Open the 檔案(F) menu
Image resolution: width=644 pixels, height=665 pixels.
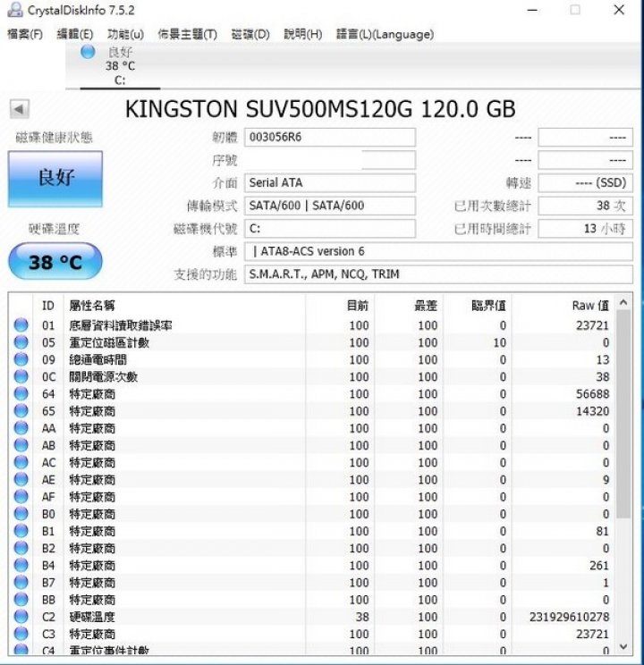pos(25,34)
